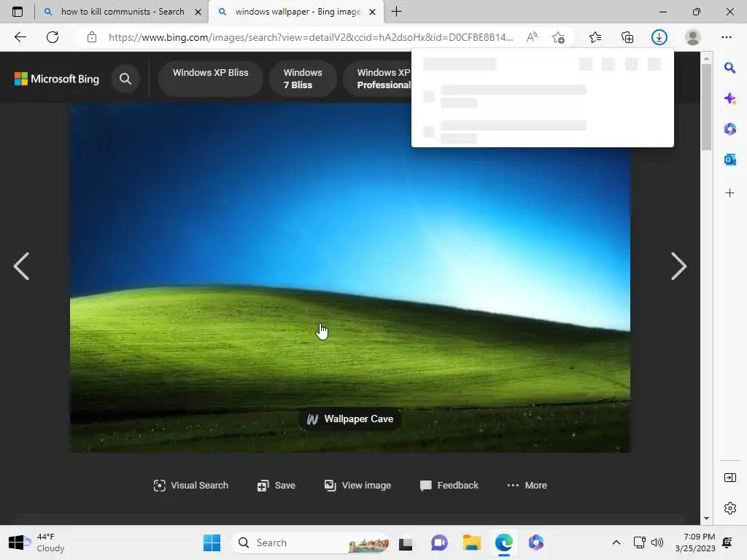Open the browser profile avatar
This screenshot has width=747, height=560.
click(x=693, y=37)
